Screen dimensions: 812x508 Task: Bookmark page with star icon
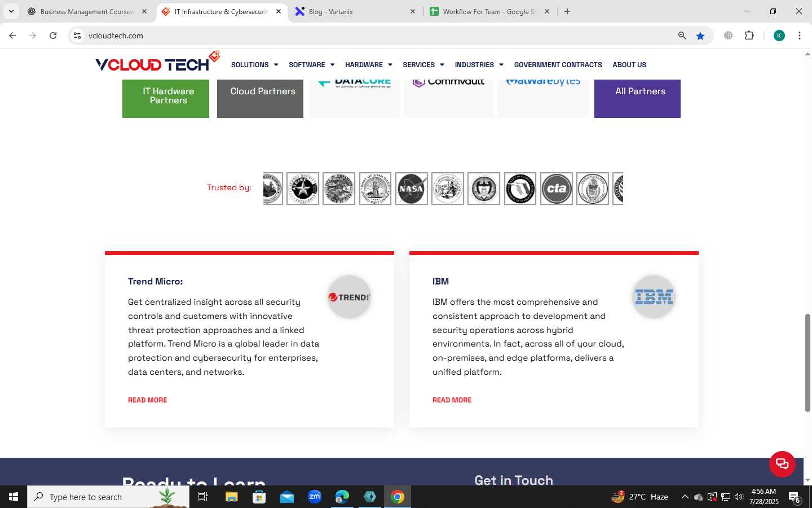tap(700, 36)
